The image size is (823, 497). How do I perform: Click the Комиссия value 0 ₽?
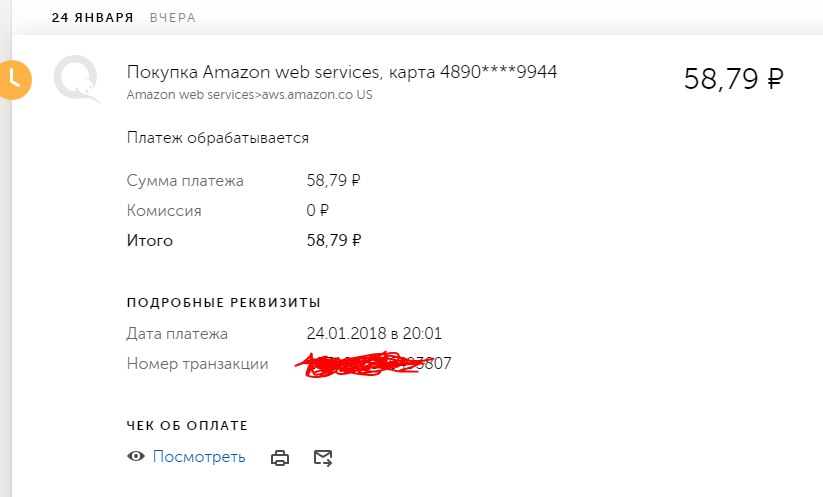pos(318,211)
